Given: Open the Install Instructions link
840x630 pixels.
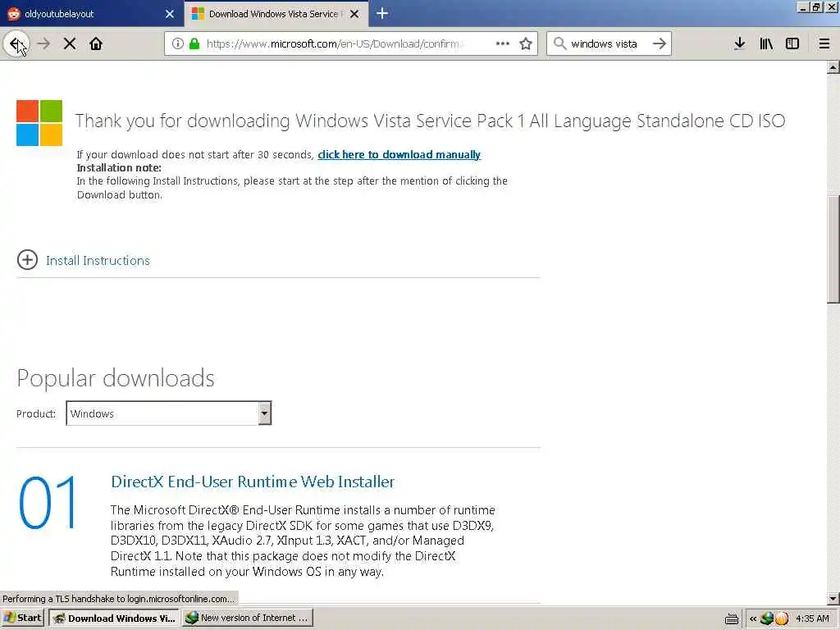Looking at the screenshot, I should (x=98, y=260).
